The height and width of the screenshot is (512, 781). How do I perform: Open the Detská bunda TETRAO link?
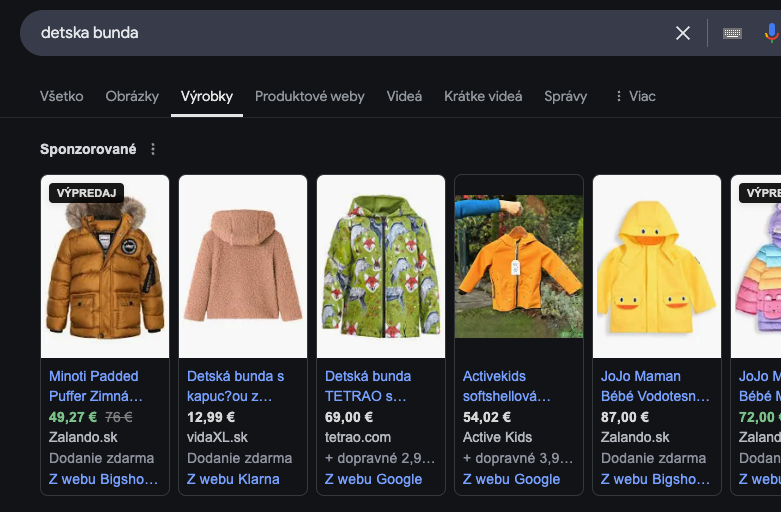[x=368, y=386]
